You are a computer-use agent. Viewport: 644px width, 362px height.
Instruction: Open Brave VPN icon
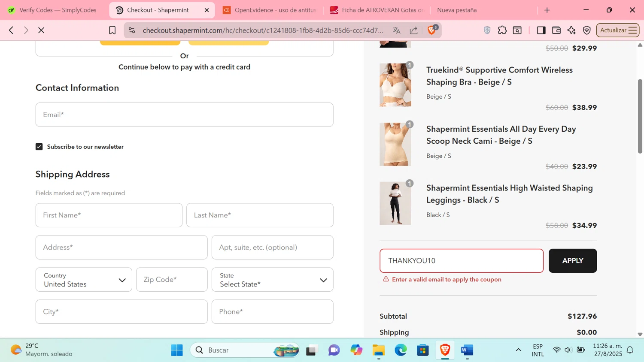587,30
